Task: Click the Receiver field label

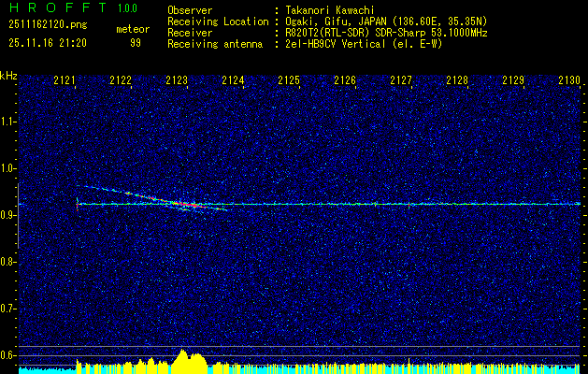Action: tap(190, 33)
